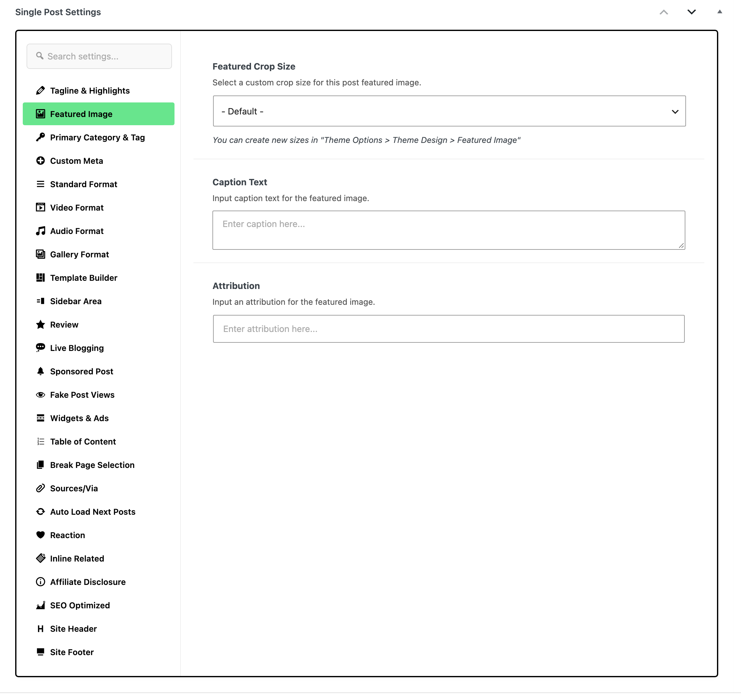Screen dimensions: 741x700
Task: Move the Single Post Settings panel down
Action: pyautogui.click(x=691, y=12)
